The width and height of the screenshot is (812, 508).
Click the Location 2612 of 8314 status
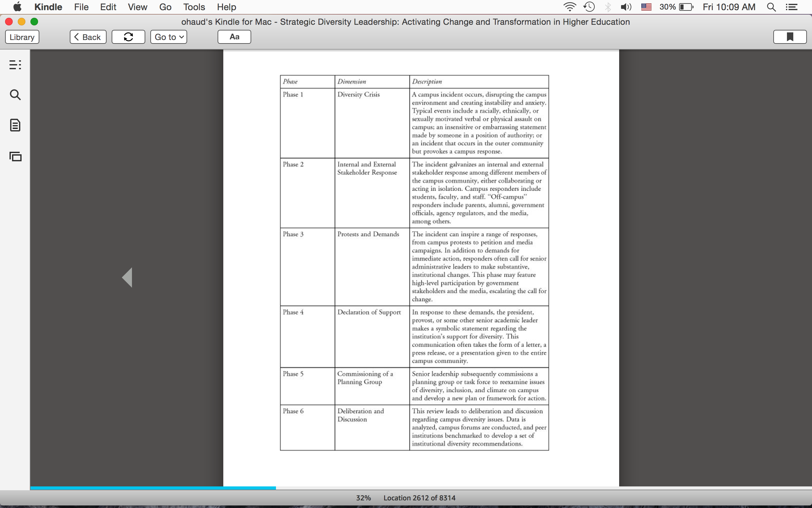pyautogui.click(x=419, y=498)
